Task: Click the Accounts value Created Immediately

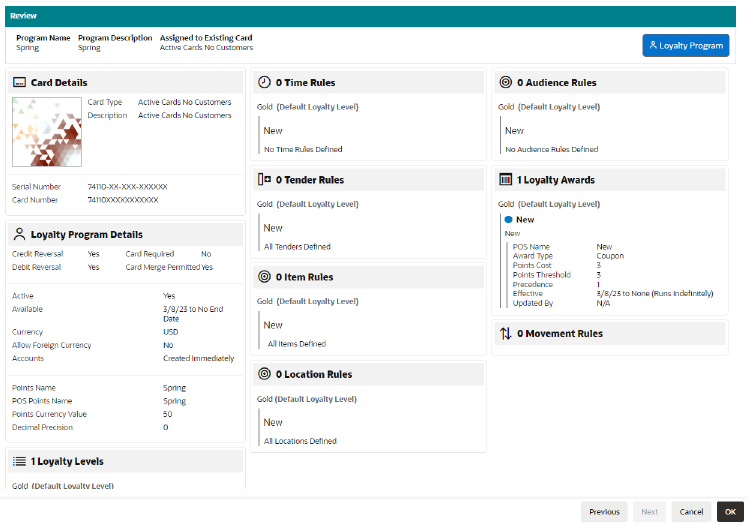Action: [198, 358]
